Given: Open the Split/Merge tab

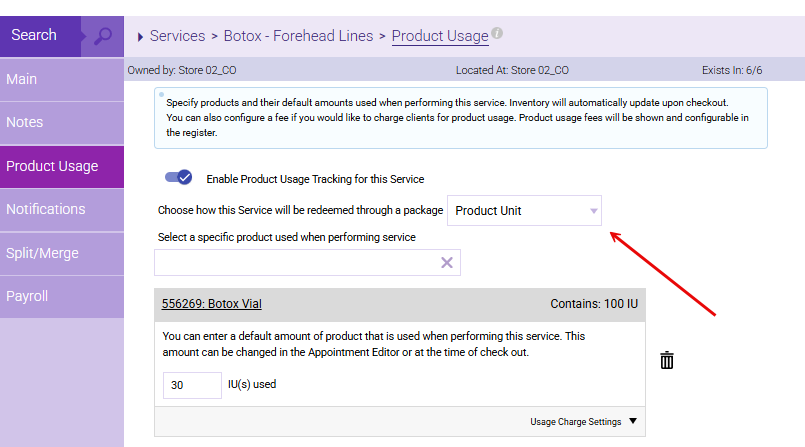Looking at the screenshot, I should (62, 253).
